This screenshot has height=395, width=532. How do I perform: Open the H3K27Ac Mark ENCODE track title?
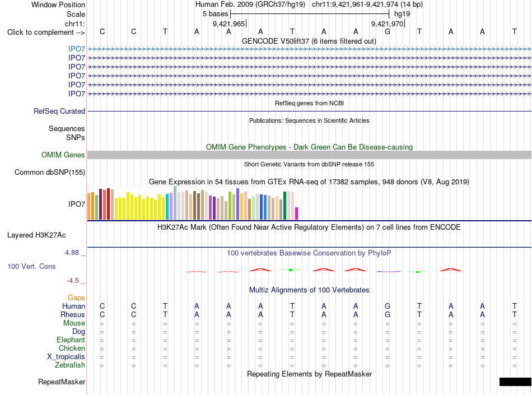tap(309, 227)
